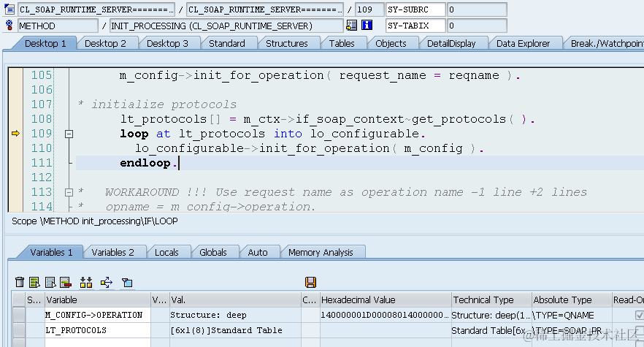Select the Locals tab
This screenshot has width=644, height=347.
[x=166, y=253]
